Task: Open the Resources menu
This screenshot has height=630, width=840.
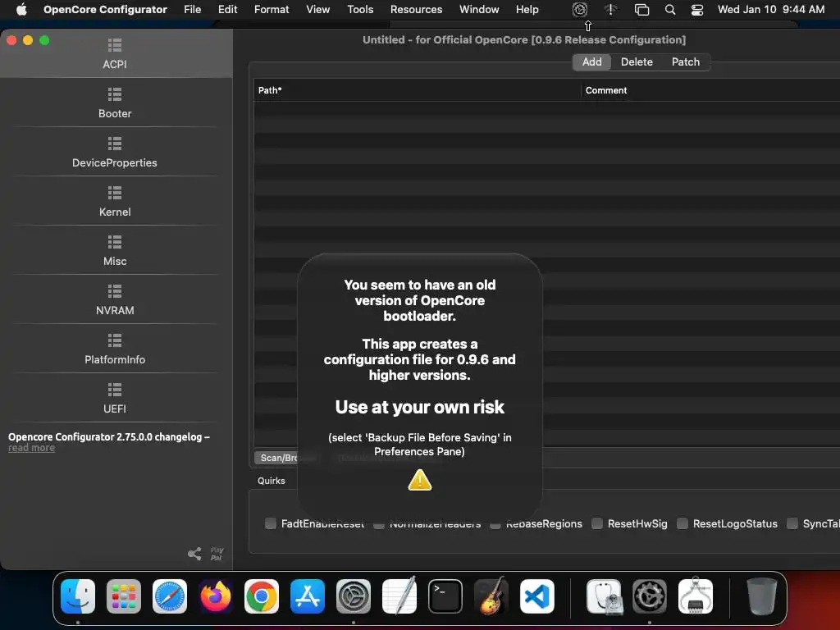Action: [x=416, y=10]
